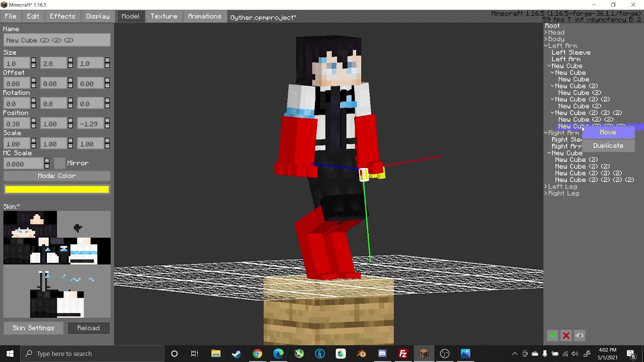
Task: Click the Position X field showing 0.30
Action: [x=17, y=124]
